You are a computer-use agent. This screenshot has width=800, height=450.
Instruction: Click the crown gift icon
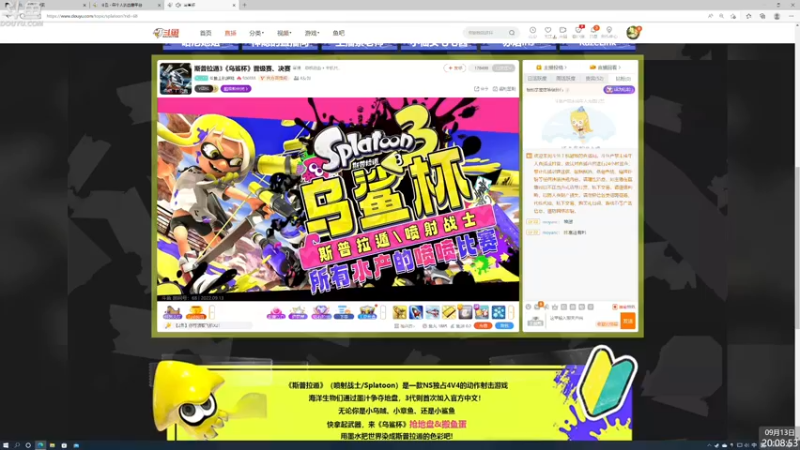point(298,312)
